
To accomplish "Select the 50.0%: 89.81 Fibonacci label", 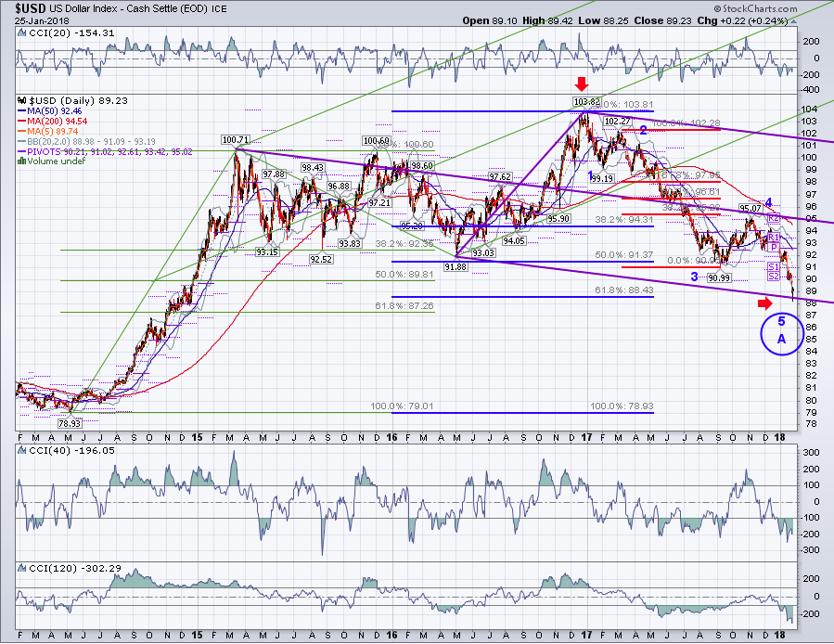I will (x=404, y=274).
